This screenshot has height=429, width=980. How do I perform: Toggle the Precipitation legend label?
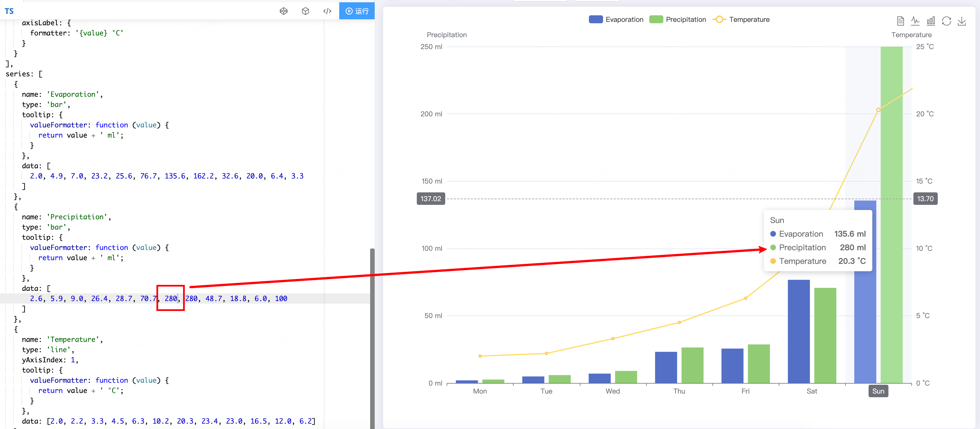686,19
